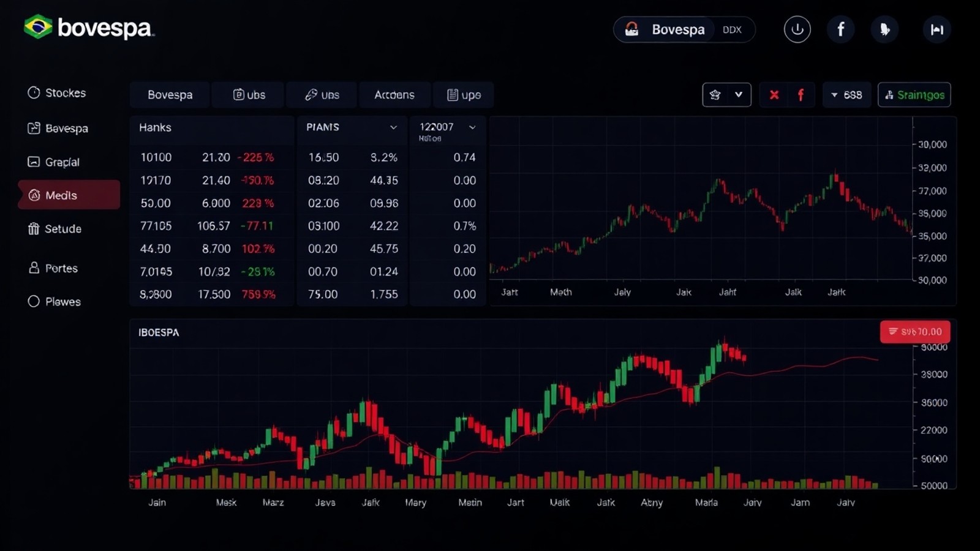The image size is (980, 551).
Task: Select the row value 77105
Action: [x=156, y=226]
